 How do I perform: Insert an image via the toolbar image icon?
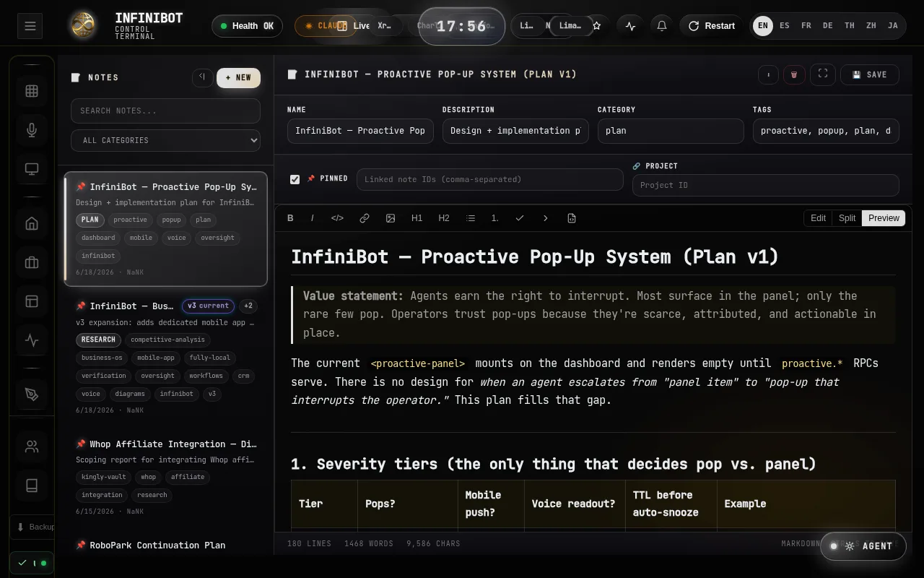tap(391, 218)
